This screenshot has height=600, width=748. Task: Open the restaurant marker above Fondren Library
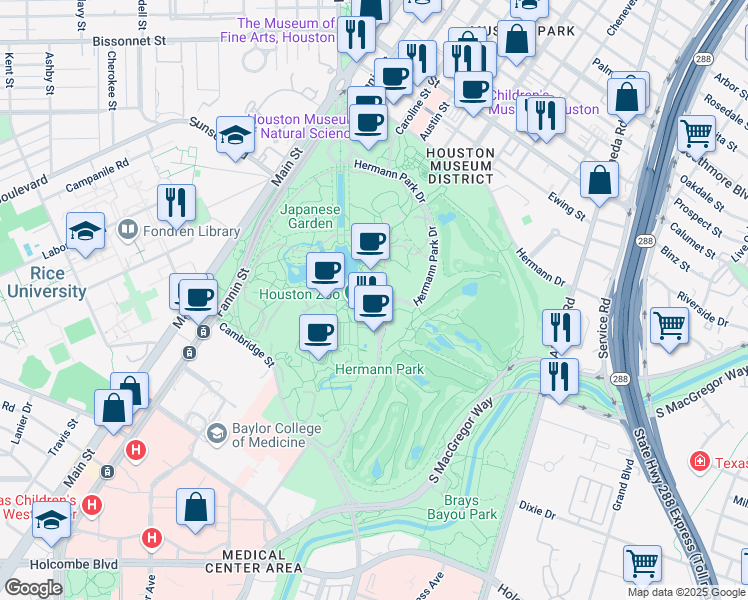[x=177, y=204]
